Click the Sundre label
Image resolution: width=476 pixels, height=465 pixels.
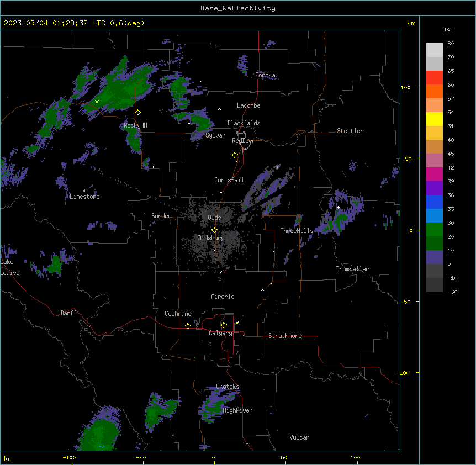coord(161,216)
